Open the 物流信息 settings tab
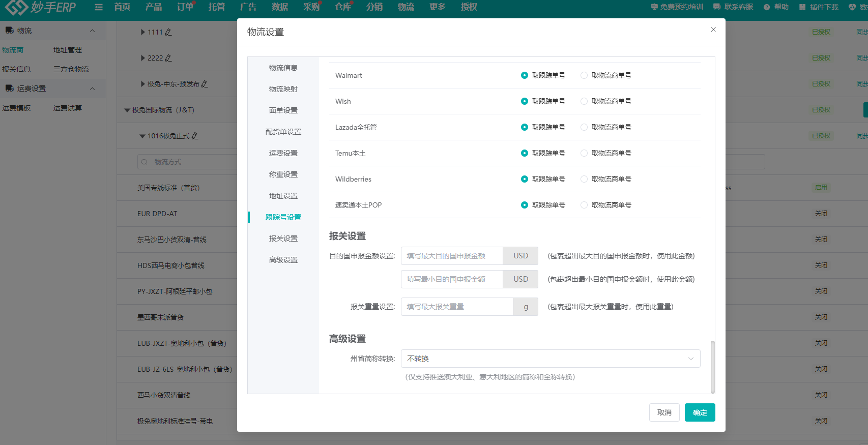The width and height of the screenshot is (868, 445). point(283,68)
